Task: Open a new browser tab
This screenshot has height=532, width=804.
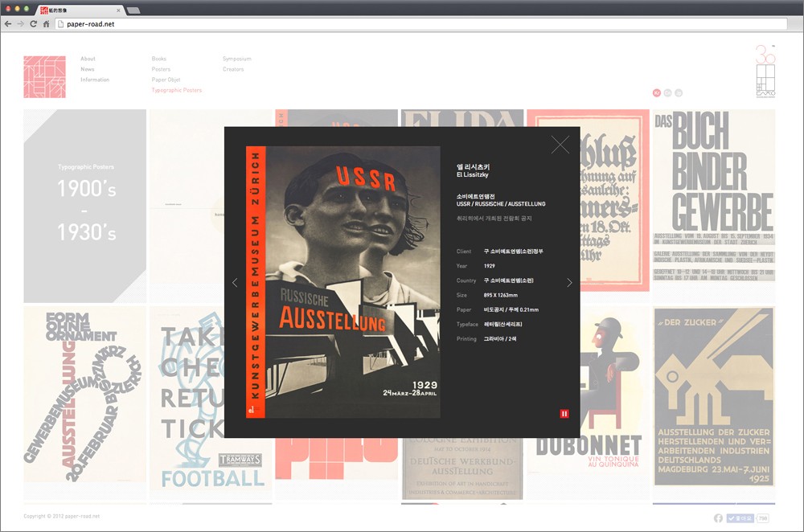Action: click(x=133, y=10)
